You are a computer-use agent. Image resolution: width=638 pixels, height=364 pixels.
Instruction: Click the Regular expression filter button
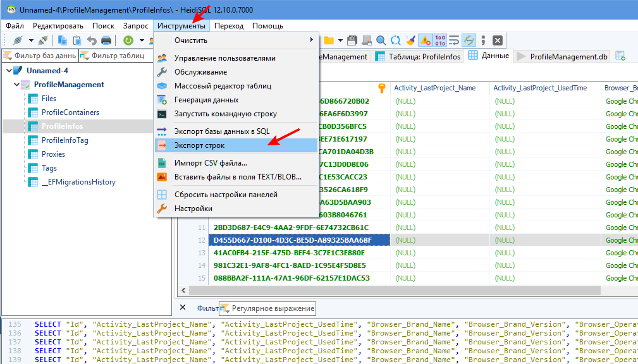coord(267,308)
